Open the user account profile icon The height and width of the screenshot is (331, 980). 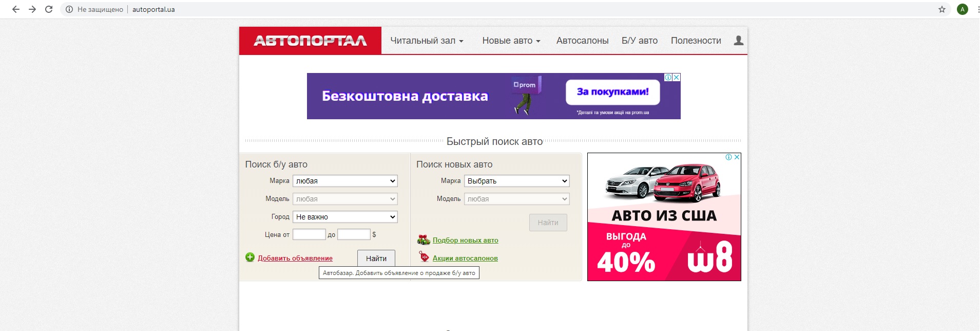[x=739, y=41]
